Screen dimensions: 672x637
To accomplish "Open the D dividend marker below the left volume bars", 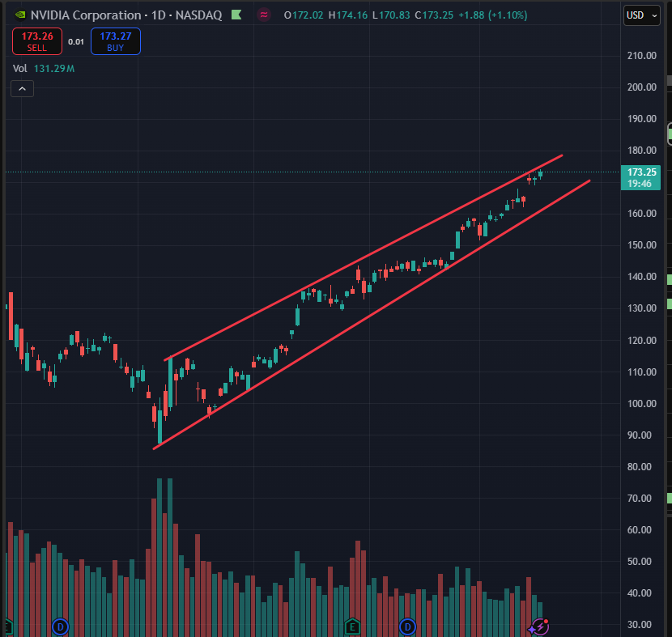I will [x=60, y=627].
